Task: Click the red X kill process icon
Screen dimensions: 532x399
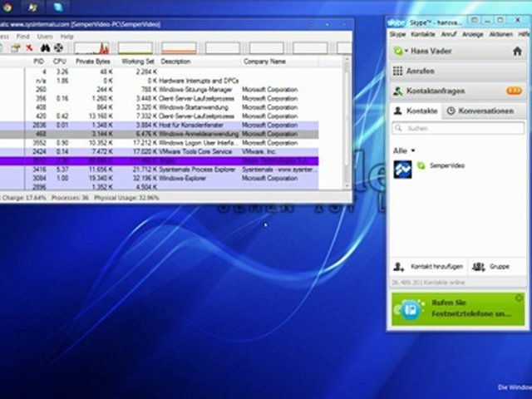Action: click(x=30, y=48)
